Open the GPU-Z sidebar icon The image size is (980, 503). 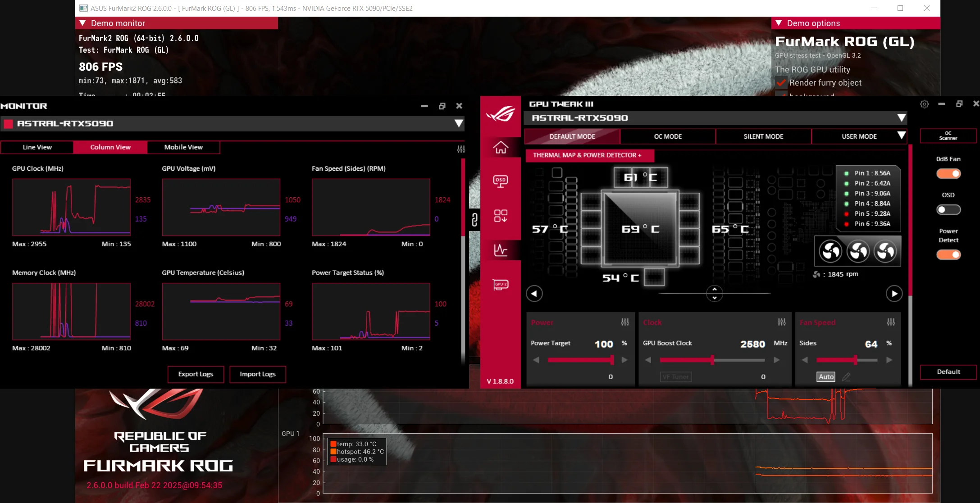[501, 285]
